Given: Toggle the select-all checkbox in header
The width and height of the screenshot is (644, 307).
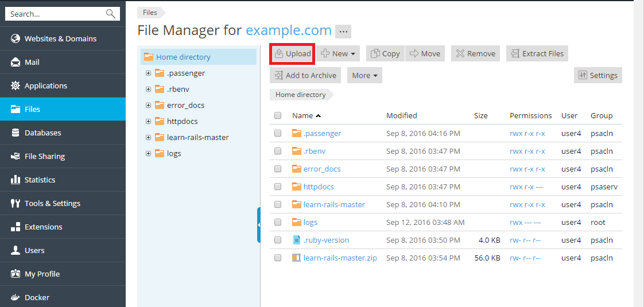Looking at the screenshot, I should tap(278, 116).
